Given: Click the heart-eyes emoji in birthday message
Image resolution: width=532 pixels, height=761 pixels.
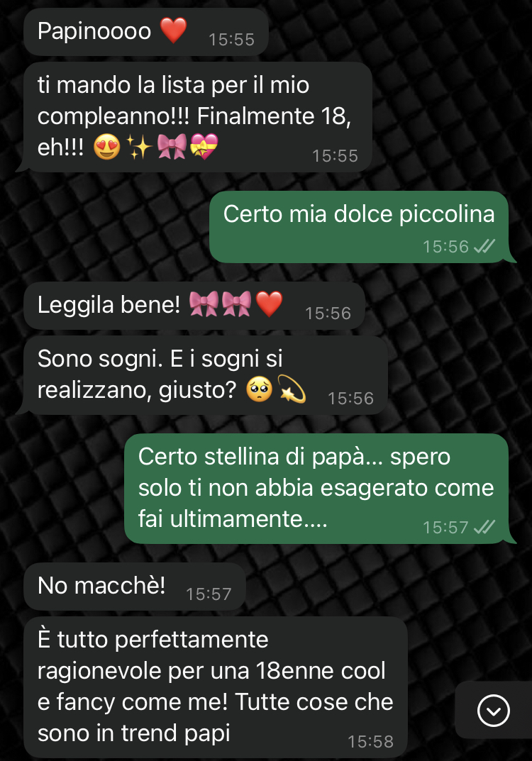Looking at the screenshot, I should click(107, 147).
